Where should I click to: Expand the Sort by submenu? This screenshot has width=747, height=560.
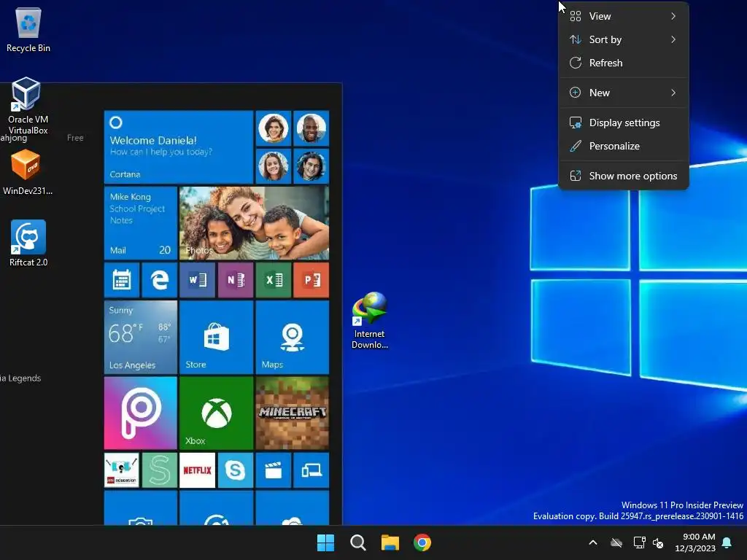(623, 39)
